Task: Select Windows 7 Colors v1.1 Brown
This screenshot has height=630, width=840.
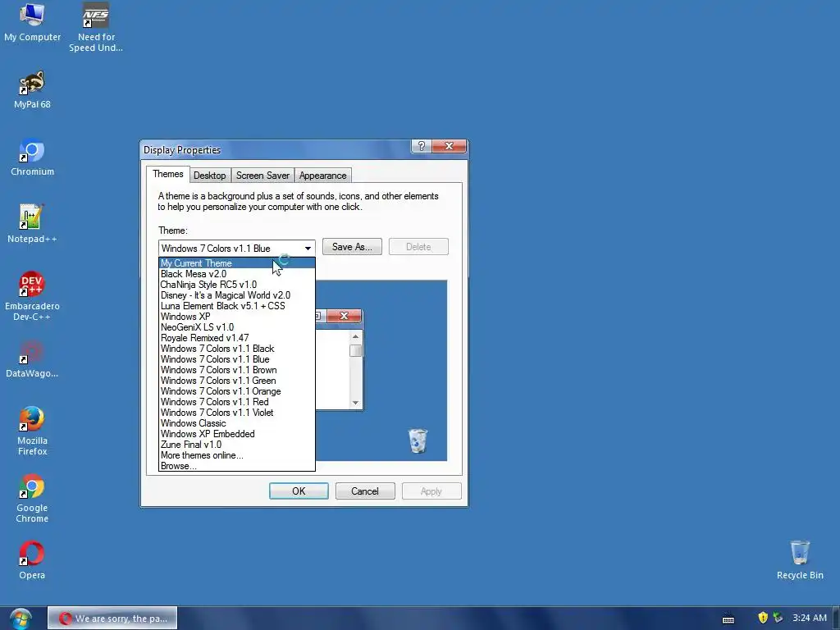Action: point(237,370)
